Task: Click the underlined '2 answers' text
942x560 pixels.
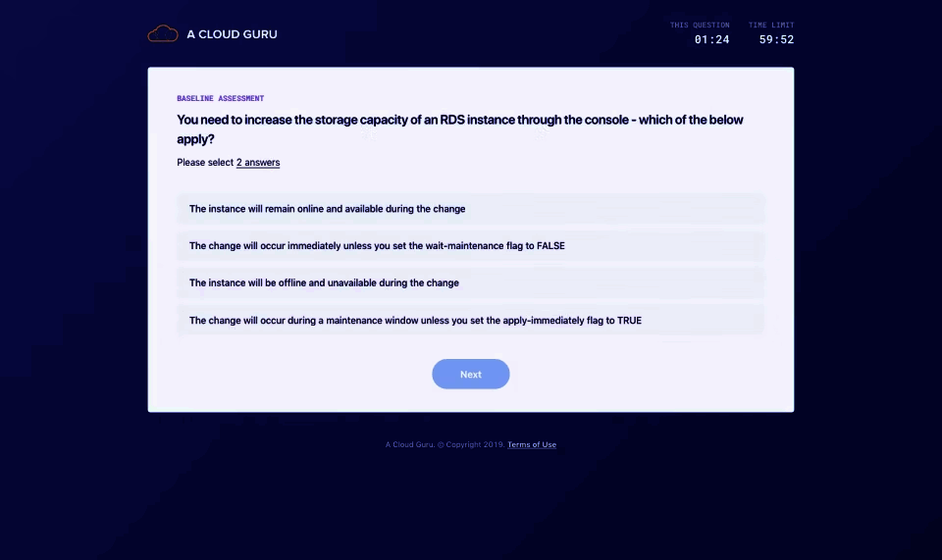Action: tap(258, 163)
